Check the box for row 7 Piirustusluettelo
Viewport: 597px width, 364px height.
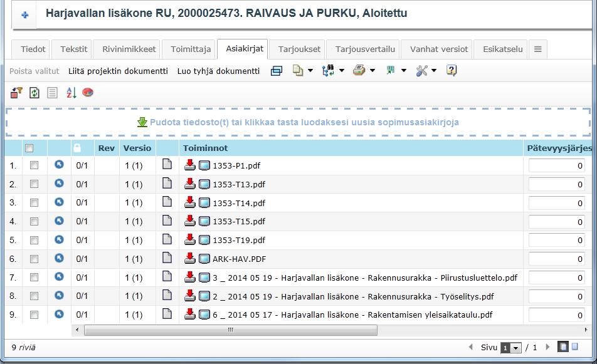(x=34, y=278)
